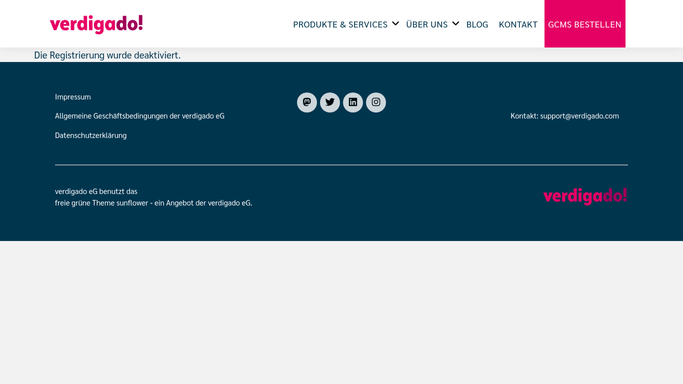Image resolution: width=683 pixels, height=384 pixels.
Task: Open Über Uns menu item
Action: [x=427, y=24]
